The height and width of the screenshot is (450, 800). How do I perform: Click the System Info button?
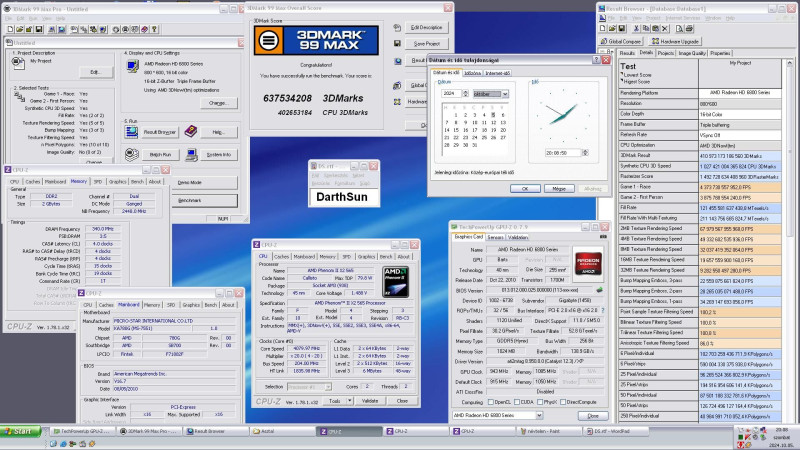tap(219, 155)
